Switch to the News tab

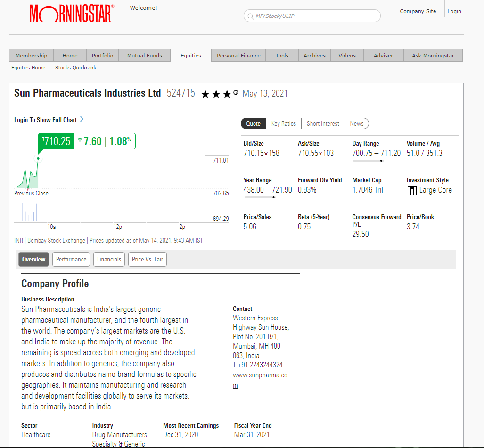pos(357,124)
